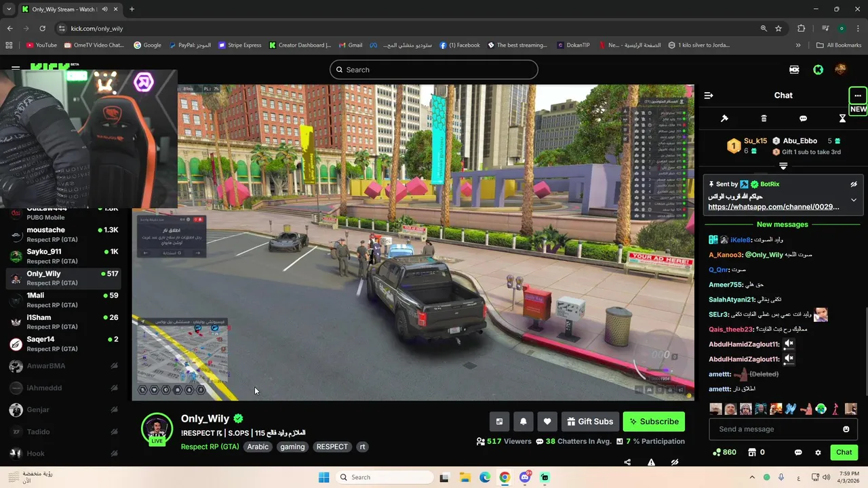The height and width of the screenshot is (488, 868).
Task: Open Respect RP (GTA) category link
Action: (210, 447)
